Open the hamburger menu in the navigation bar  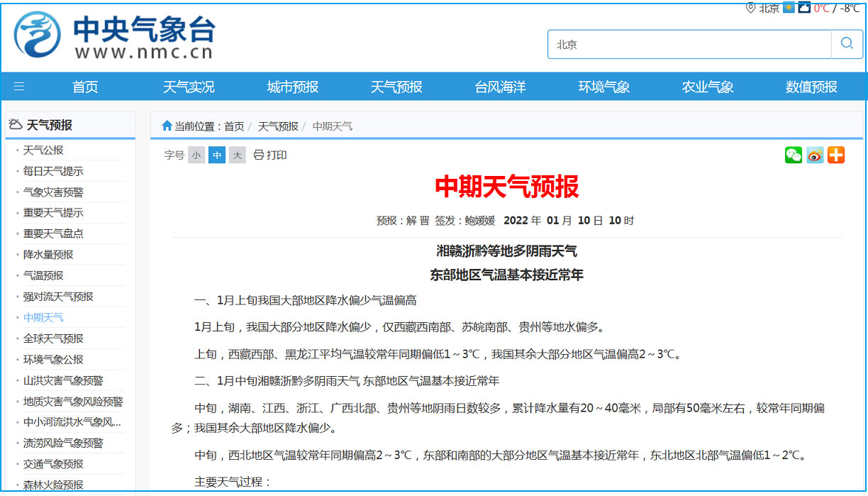[x=19, y=87]
